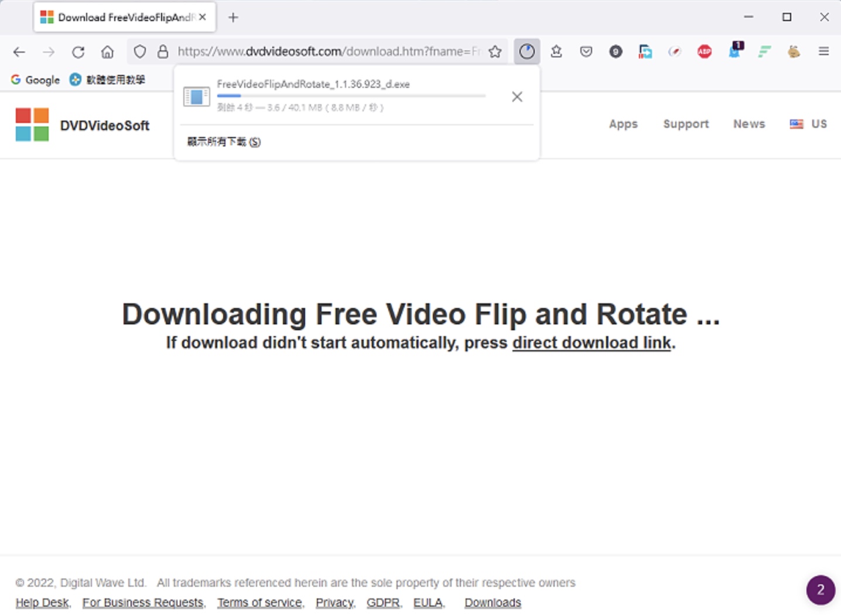Image resolution: width=841 pixels, height=616 pixels.
Task: Open the blue extension with badge 1
Action: [735, 50]
